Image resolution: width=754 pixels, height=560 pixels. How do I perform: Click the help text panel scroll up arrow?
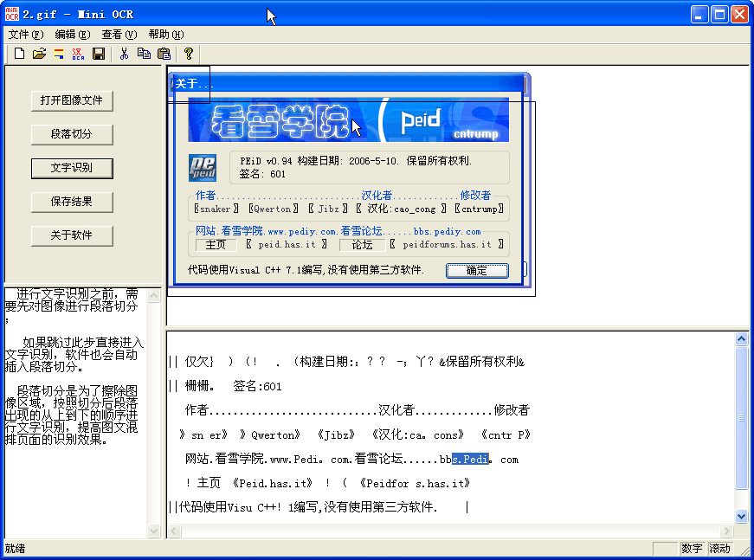pyautogui.click(x=153, y=295)
